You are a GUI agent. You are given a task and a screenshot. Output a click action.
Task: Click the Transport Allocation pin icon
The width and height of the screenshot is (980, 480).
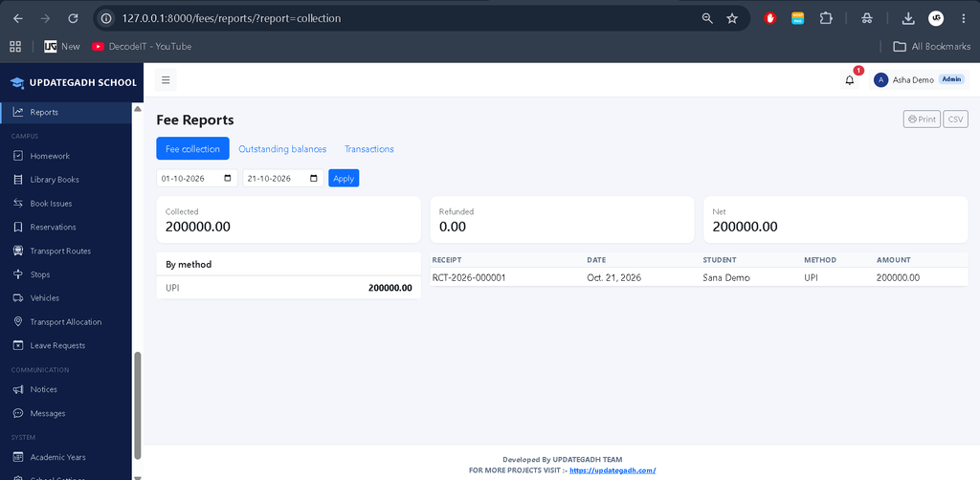tap(18, 322)
